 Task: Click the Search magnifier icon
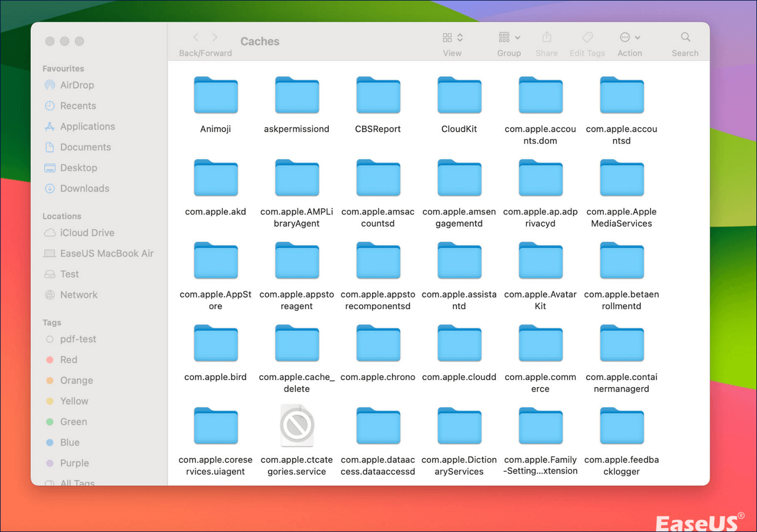tap(685, 38)
